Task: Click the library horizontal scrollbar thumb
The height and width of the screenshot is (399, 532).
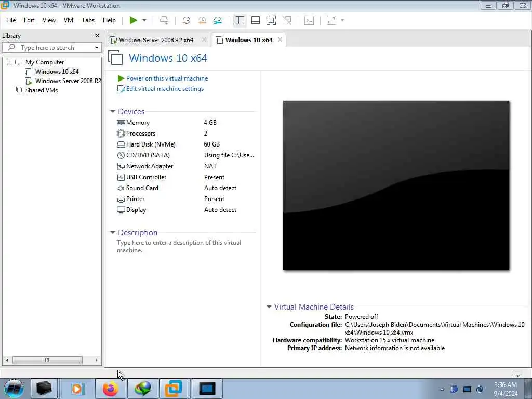Action: tap(47, 360)
